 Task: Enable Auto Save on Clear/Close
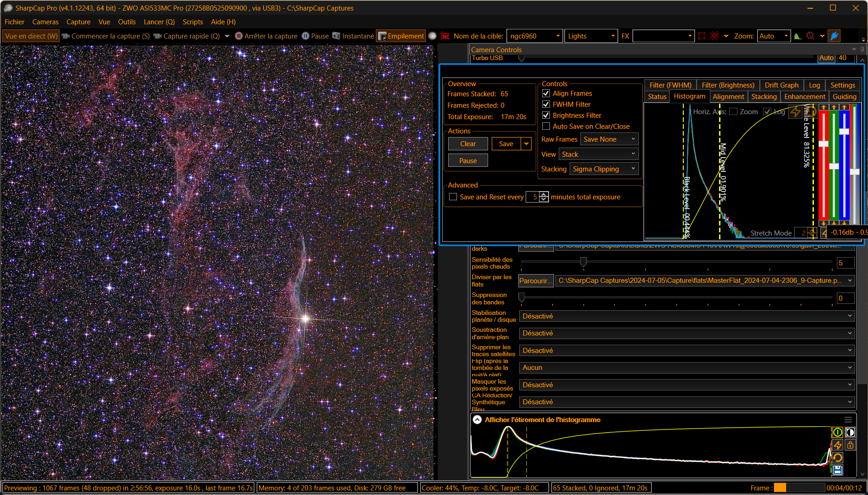pyautogui.click(x=546, y=126)
